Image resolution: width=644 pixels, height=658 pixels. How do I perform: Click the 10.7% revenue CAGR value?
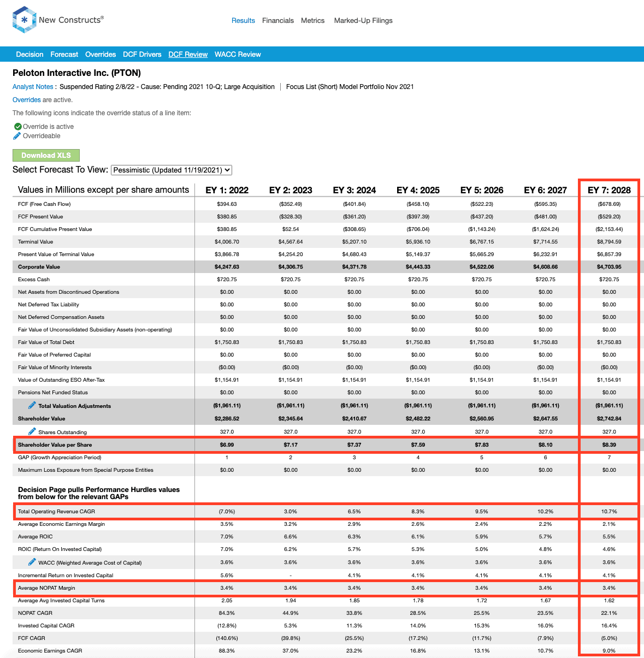609,512
